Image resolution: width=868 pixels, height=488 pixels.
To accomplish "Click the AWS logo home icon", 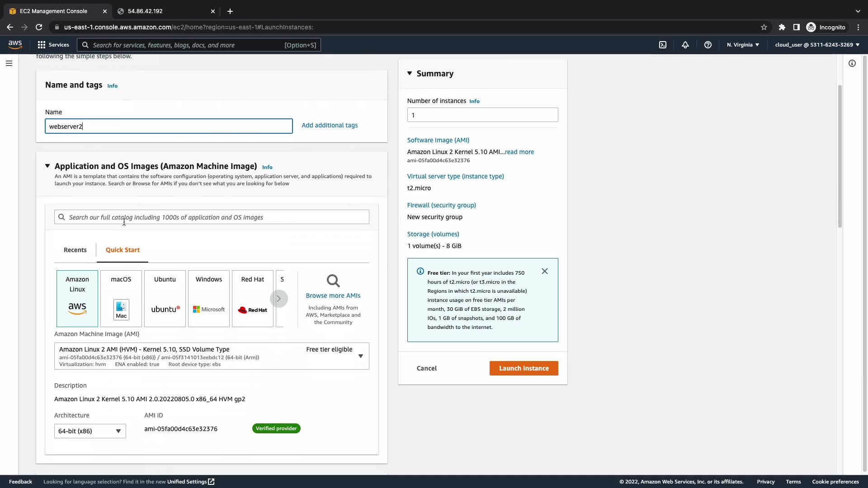I will [x=15, y=44].
